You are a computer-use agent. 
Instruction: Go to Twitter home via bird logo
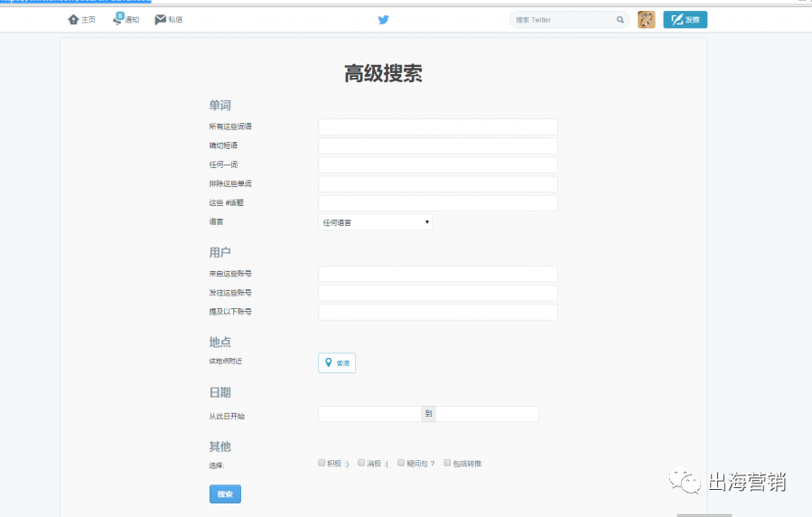point(383,20)
